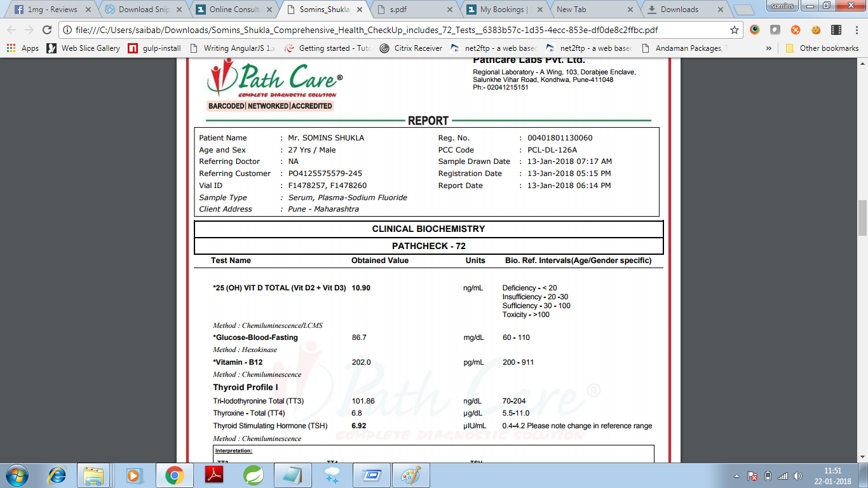This screenshot has width=868, height=488.
Task: Open the gulp-install bookmark
Action: (154, 48)
